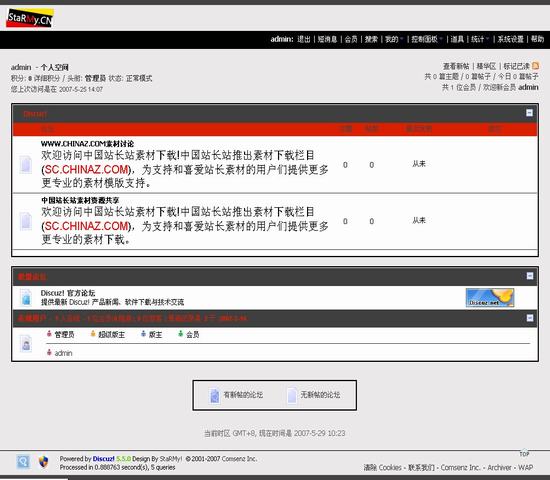The width and height of the screenshot is (550, 480).
Task: Open the Discuz! 官方论坛 link
Action: click(68, 293)
